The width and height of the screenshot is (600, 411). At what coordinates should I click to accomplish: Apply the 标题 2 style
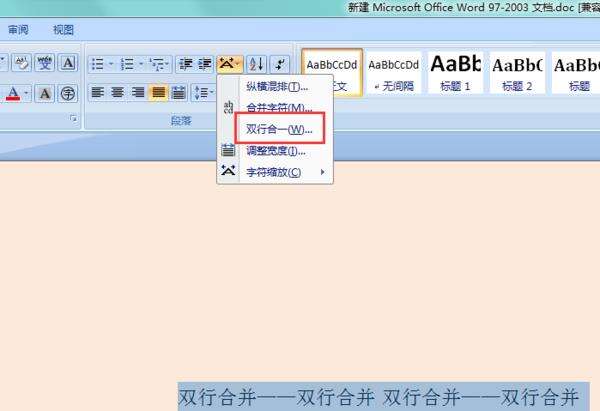click(517, 73)
